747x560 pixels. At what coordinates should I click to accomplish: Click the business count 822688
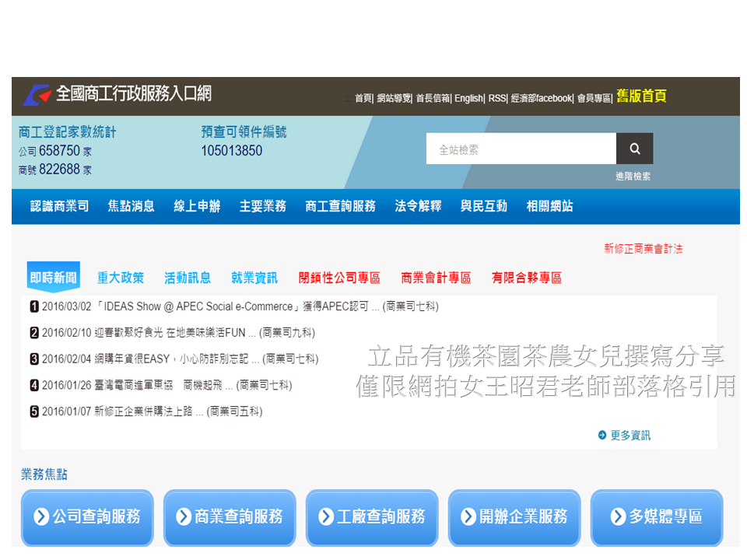pos(60,170)
